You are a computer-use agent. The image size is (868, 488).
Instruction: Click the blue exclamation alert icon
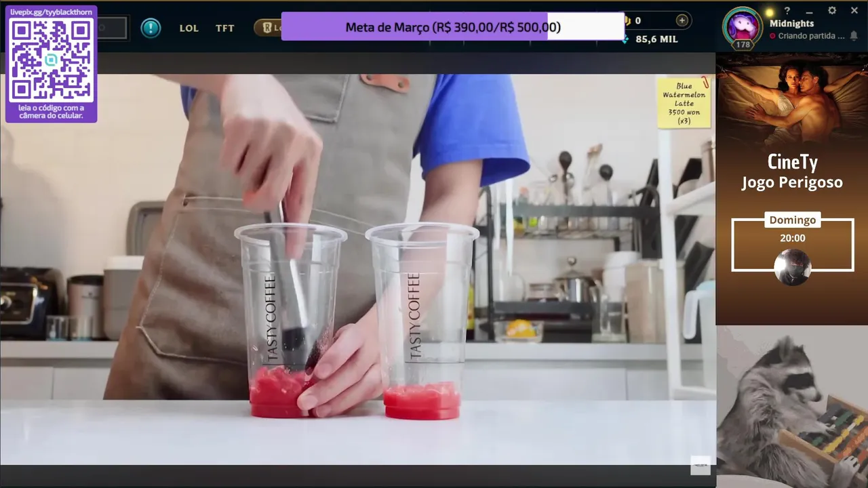tap(151, 28)
